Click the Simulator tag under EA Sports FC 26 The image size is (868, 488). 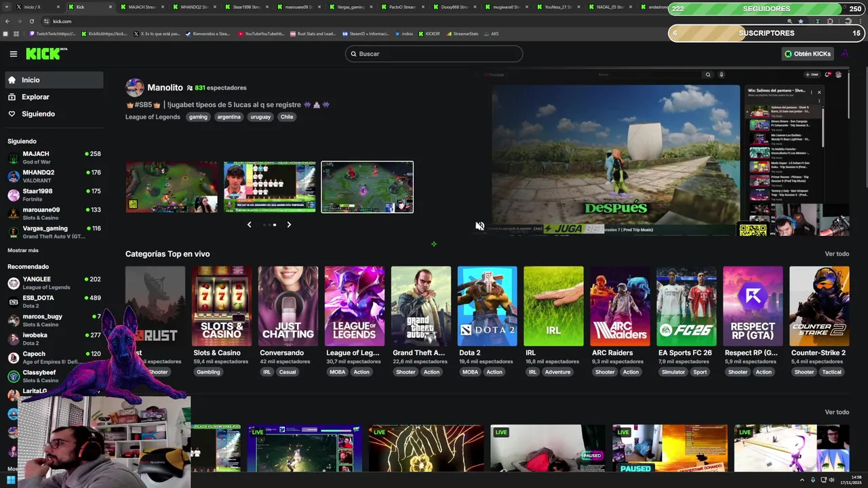(x=673, y=372)
